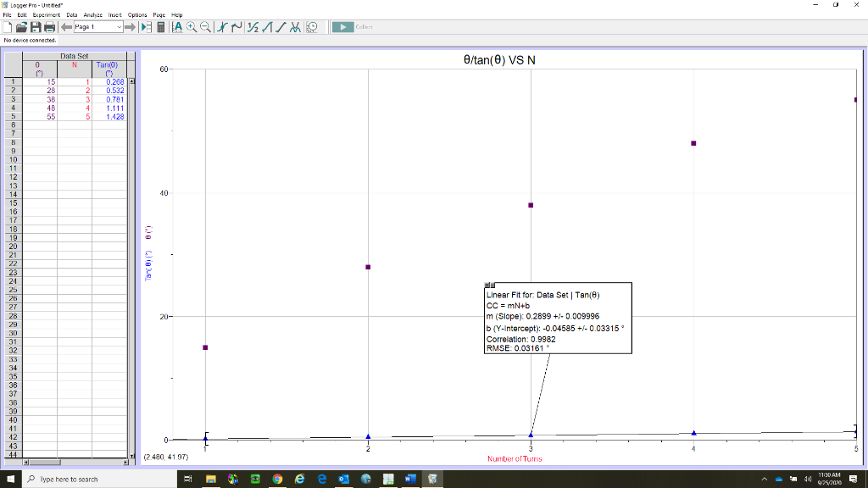The height and width of the screenshot is (488, 868).
Task: Print the current document
Action: pos(49,27)
